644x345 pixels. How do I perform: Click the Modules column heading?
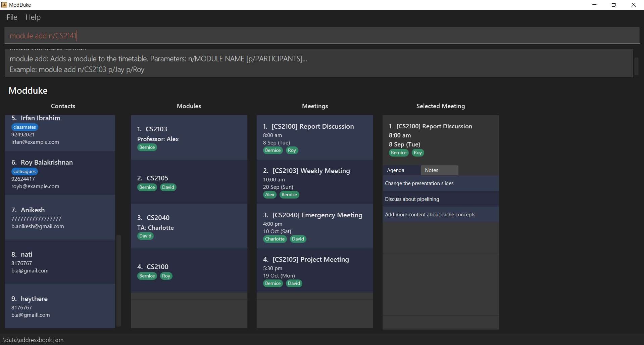point(189,106)
